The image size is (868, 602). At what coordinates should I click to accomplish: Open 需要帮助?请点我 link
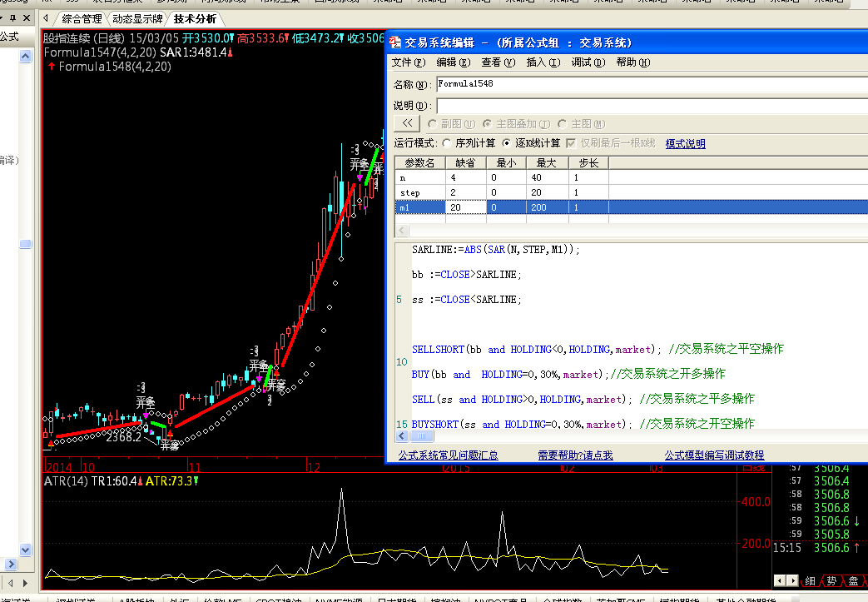pos(575,455)
